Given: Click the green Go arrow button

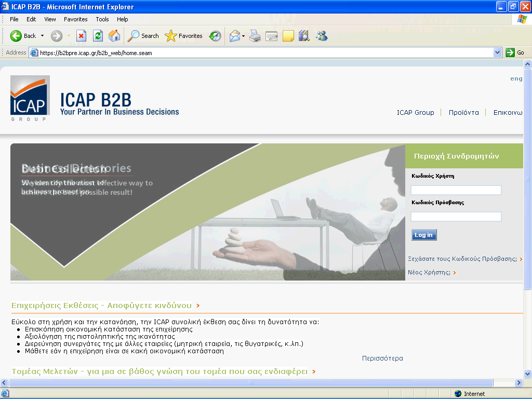Looking at the screenshot, I should [x=510, y=52].
